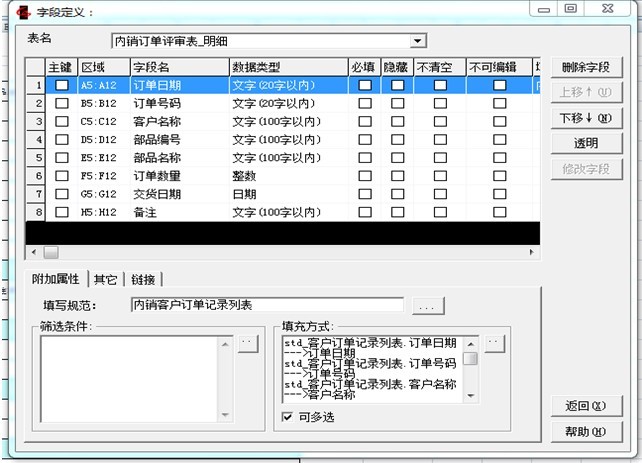Toggle the 可多选 checkbox
This screenshot has width=642, height=463.
[x=289, y=416]
